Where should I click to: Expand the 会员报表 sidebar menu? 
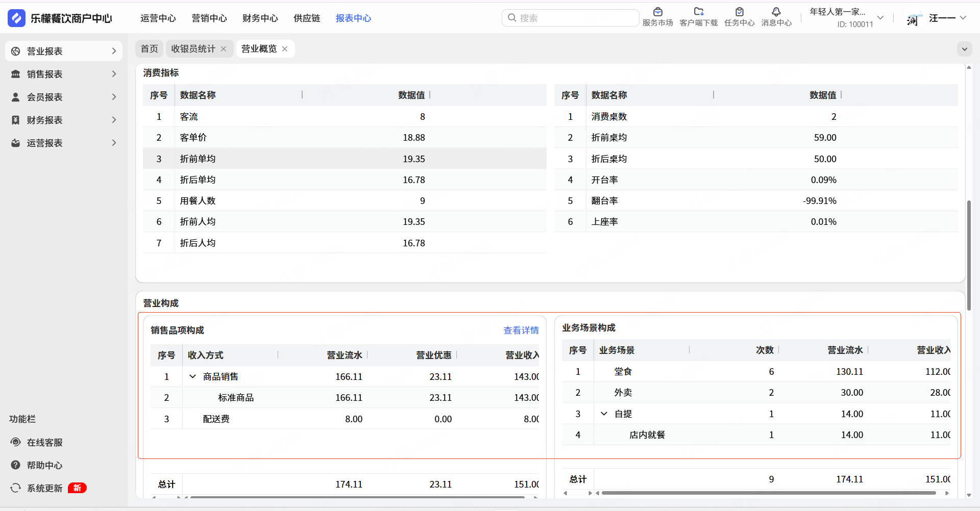tap(64, 97)
